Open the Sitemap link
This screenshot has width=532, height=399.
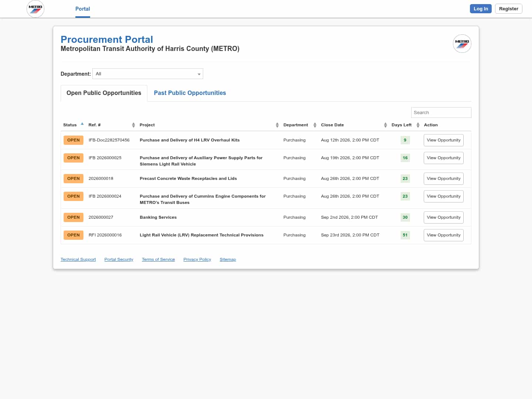pyautogui.click(x=228, y=259)
